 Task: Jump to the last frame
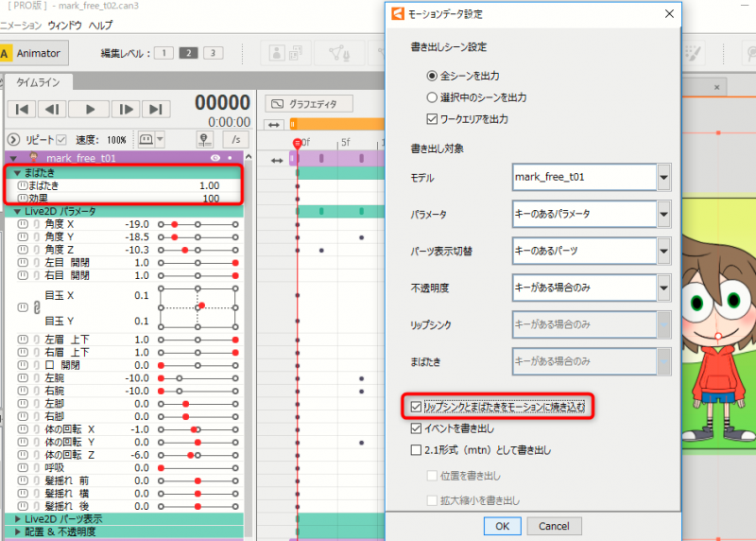coord(157,110)
